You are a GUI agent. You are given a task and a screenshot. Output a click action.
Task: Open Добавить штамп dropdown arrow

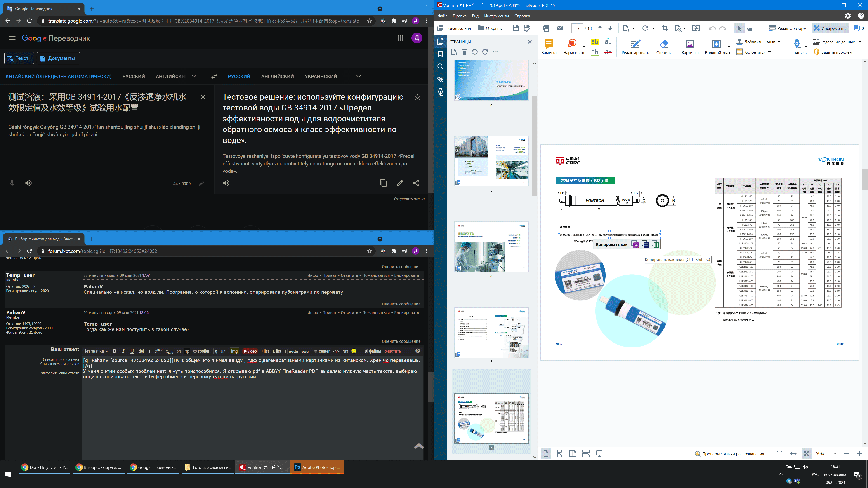pyautogui.click(x=779, y=42)
